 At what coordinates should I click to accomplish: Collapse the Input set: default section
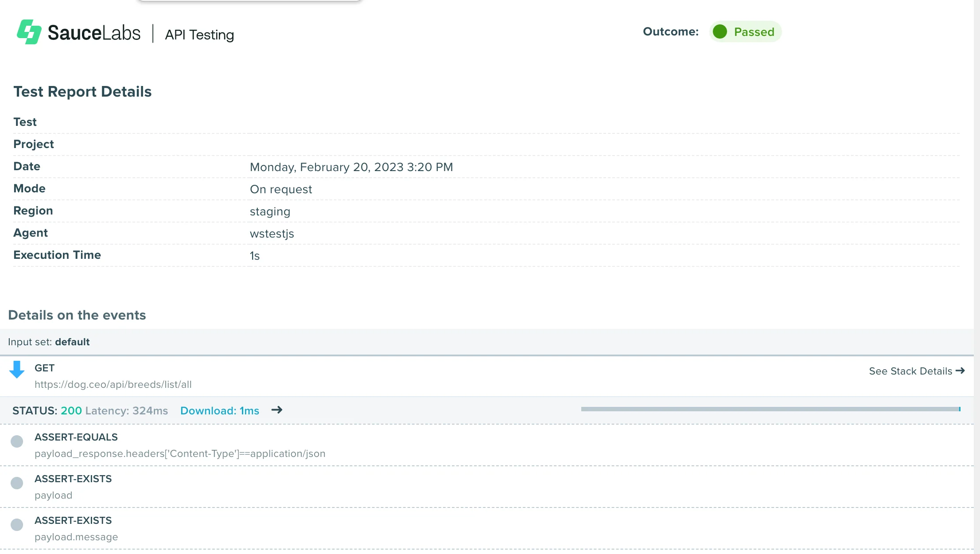pyautogui.click(x=49, y=342)
